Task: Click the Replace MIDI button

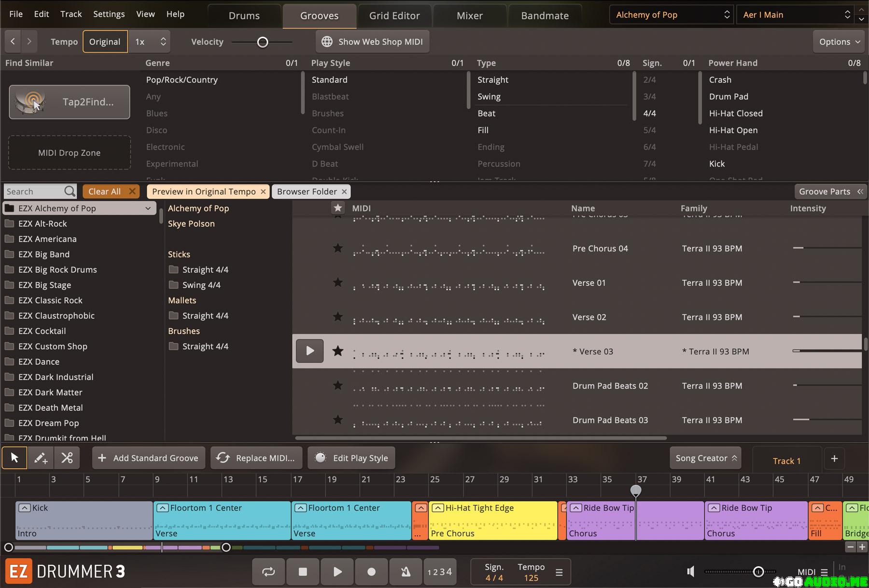Action: click(x=256, y=458)
